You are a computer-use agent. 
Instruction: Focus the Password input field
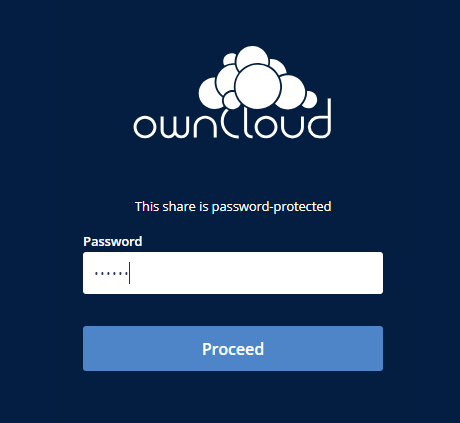[233, 273]
